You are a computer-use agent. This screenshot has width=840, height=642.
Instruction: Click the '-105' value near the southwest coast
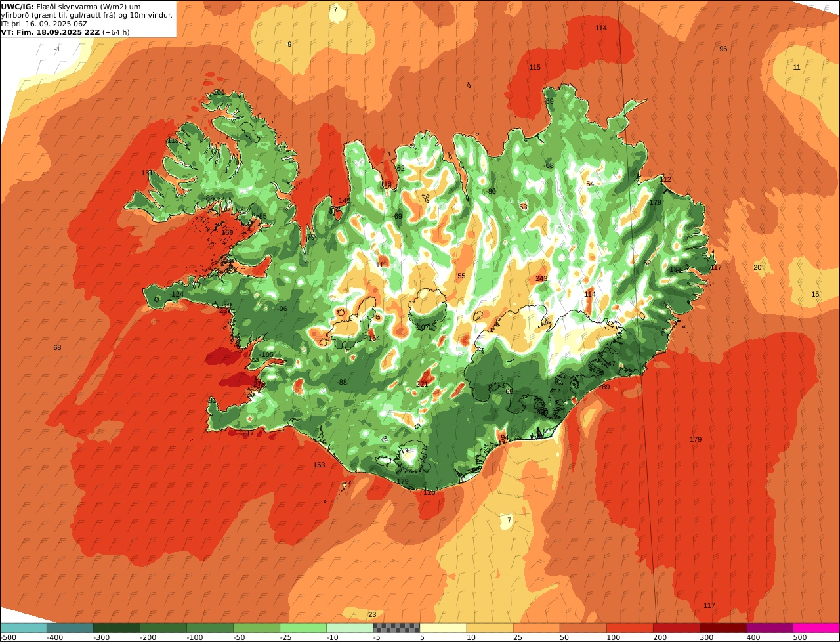click(266, 355)
